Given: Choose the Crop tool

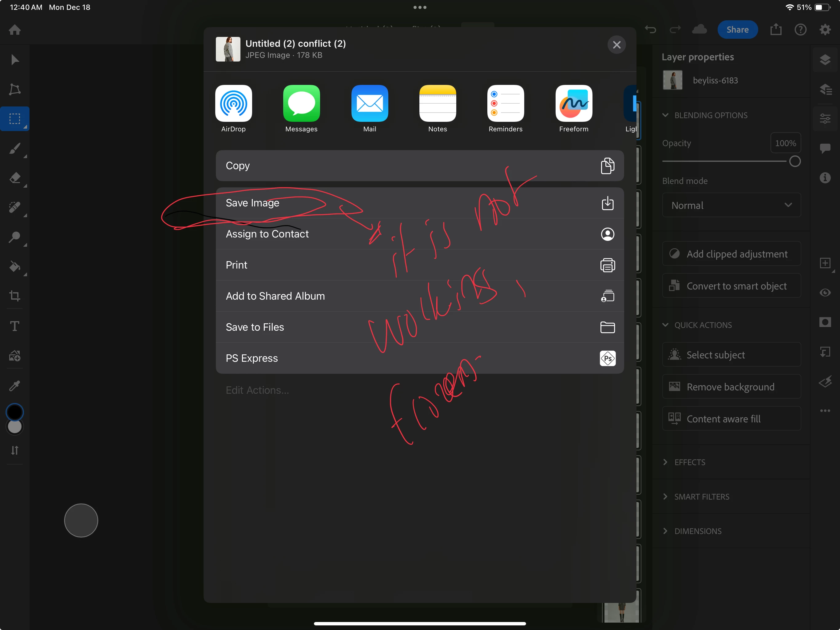Looking at the screenshot, I should pos(14,296).
